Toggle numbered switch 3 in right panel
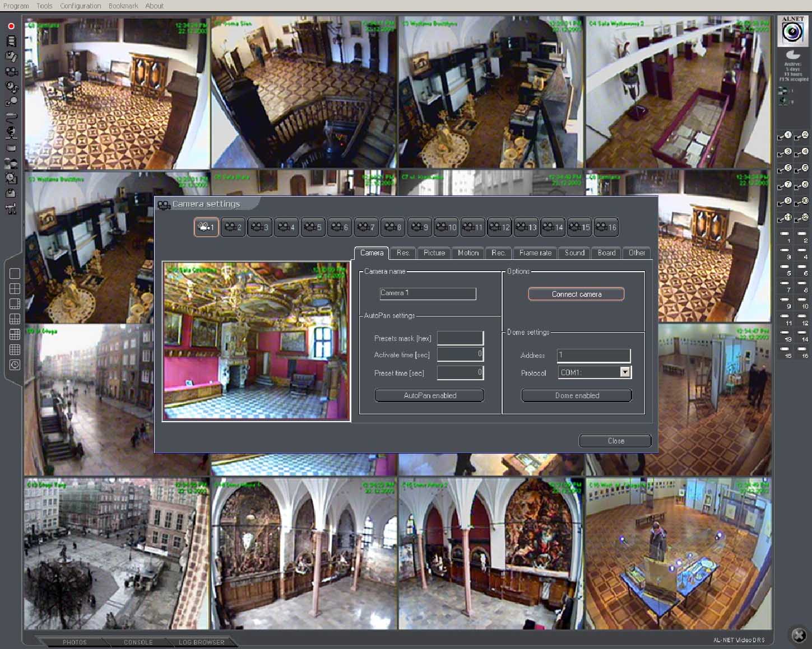This screenshot has height=649, width=812. point(784,152)
